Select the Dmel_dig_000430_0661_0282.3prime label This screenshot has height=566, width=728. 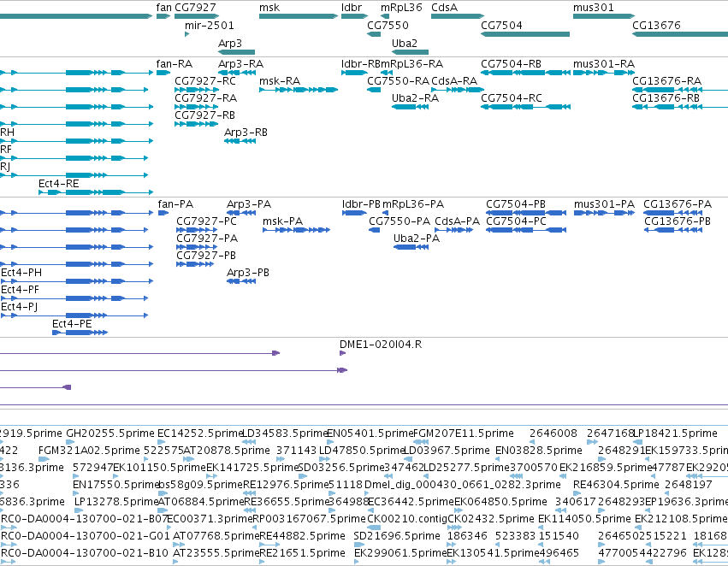point(463,485)
